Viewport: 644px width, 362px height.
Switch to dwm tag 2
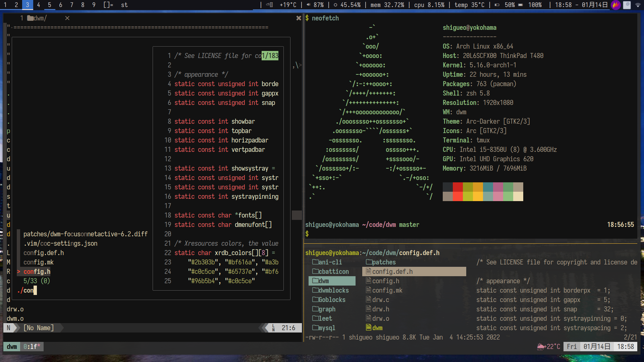(16, 5)
